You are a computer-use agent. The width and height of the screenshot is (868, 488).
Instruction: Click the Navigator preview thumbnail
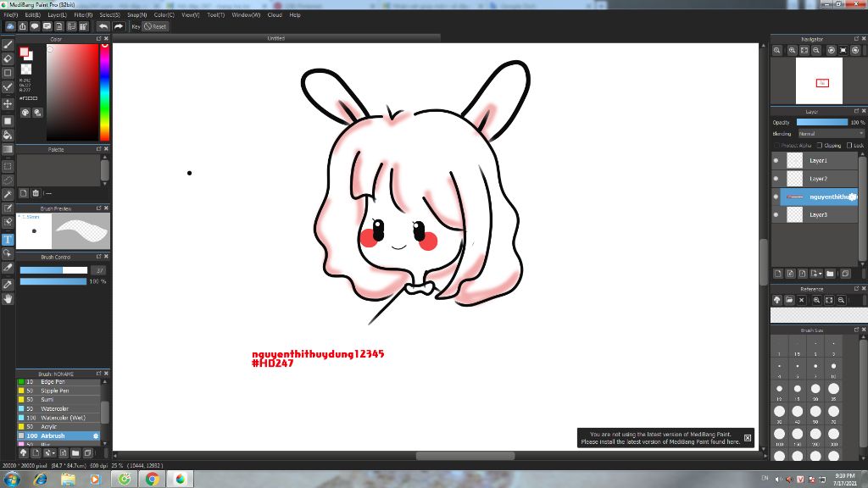click(x=820, y=80)
